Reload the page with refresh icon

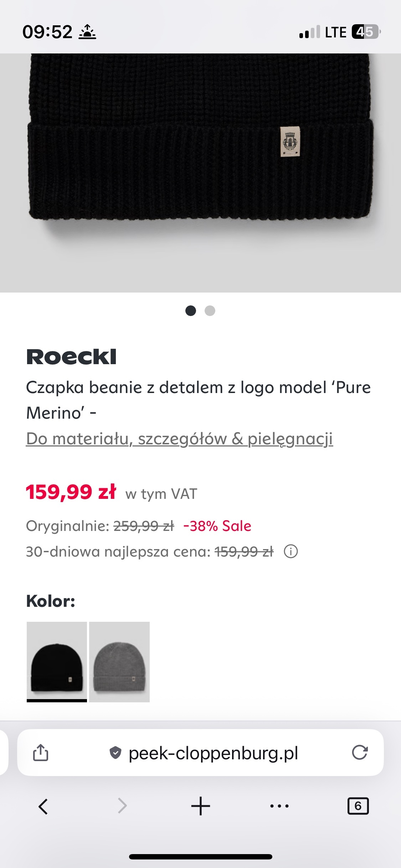(x=359, y=753)
